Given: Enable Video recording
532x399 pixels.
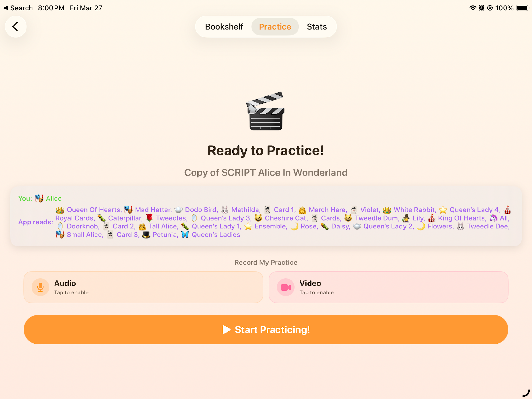Looking at the screenshot, I should coord(388,287).
